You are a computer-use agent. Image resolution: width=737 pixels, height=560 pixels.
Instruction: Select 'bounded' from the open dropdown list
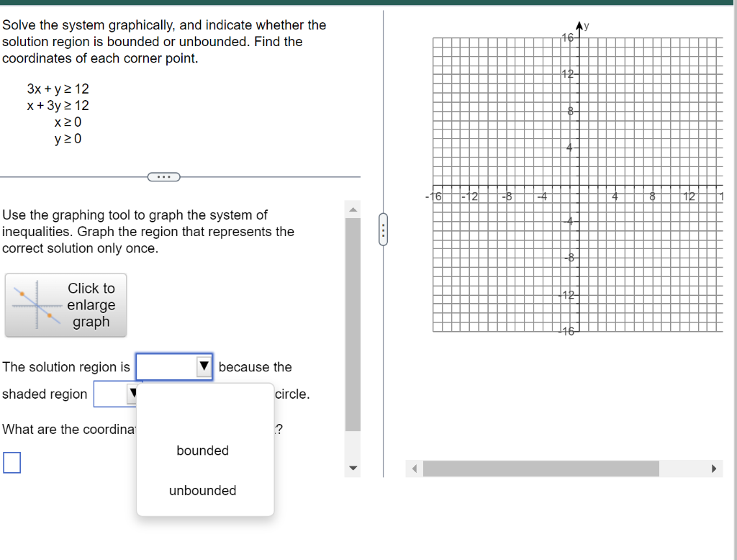pos(202,451)
